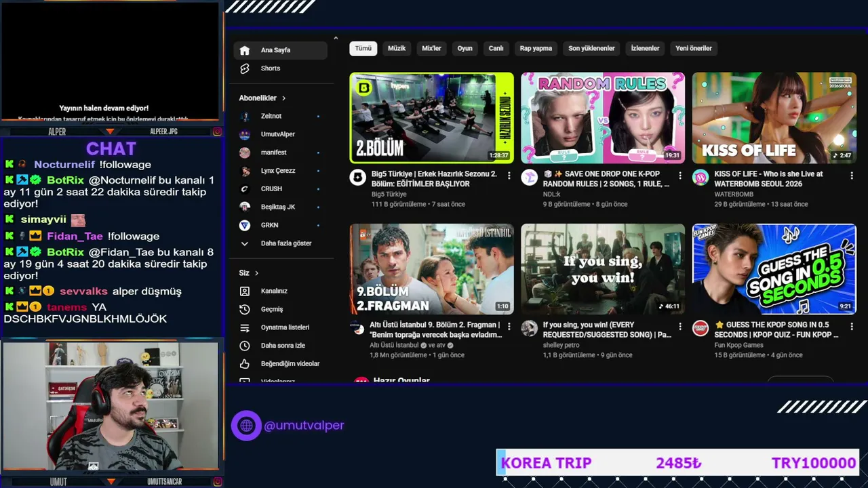Select the Tümü filter chip
The width and height of the screenshot is (868, 488).
click(363, 49)
